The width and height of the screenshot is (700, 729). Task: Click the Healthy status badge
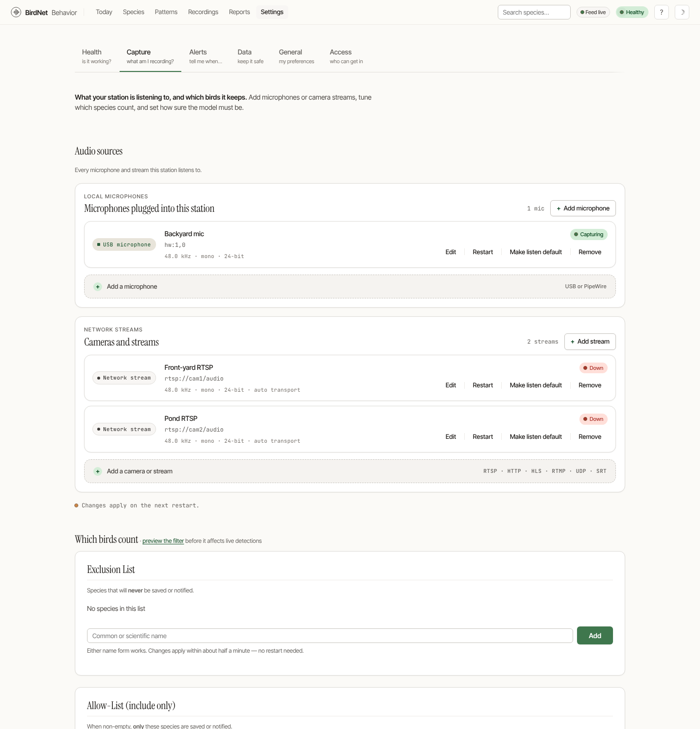click(x=632, y=12)
